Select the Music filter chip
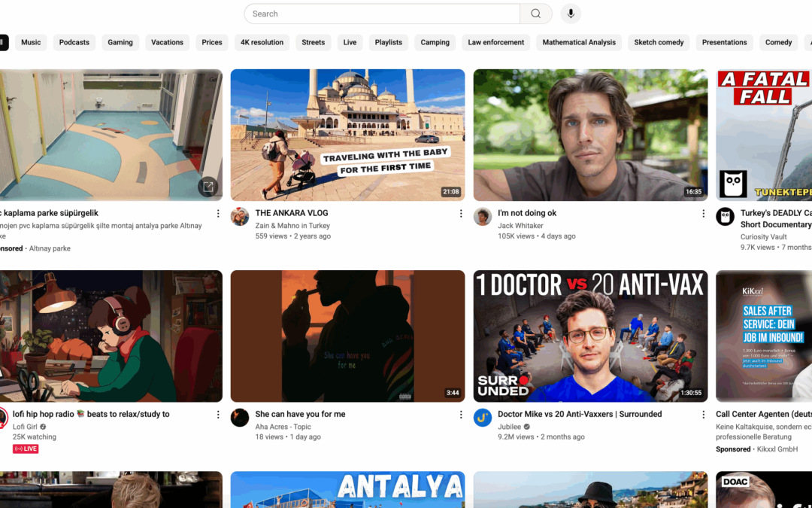 [31, 42]
